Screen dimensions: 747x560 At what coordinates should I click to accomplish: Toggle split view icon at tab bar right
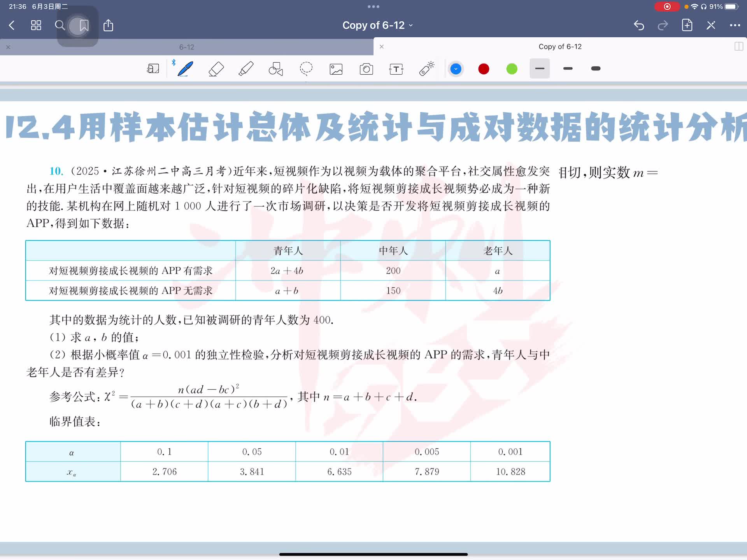pos(738,47)
